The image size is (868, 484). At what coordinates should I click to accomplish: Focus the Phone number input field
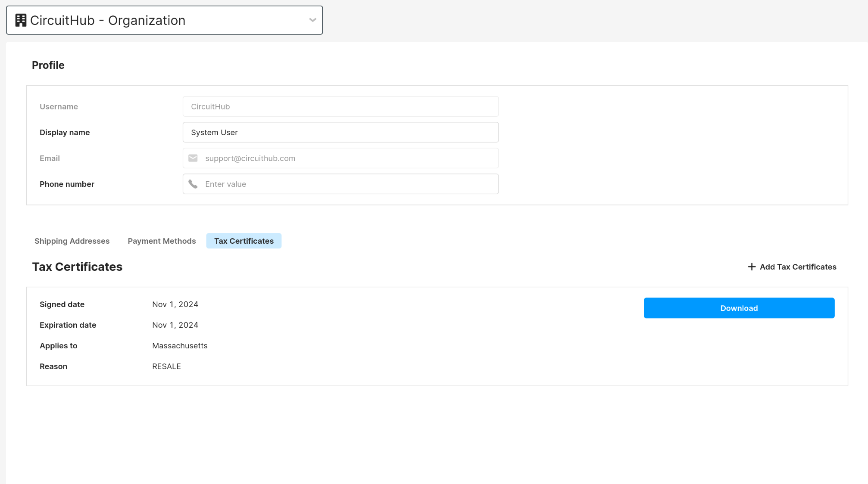tap(349, 184)
